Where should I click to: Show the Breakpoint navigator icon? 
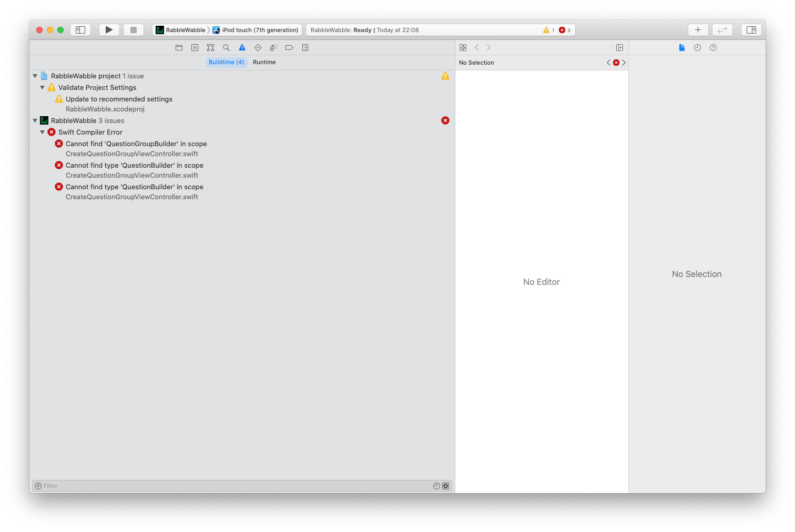(x=289, y=47)
